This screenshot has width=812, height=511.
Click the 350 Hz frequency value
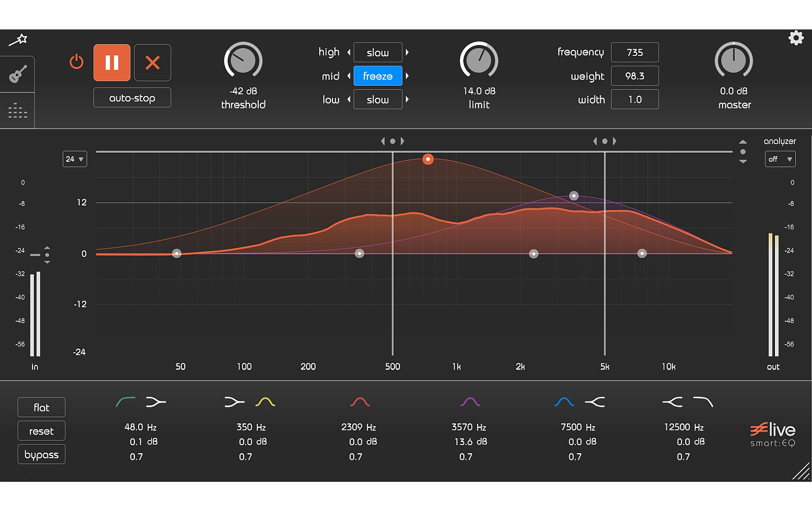[x=251, y=427]
